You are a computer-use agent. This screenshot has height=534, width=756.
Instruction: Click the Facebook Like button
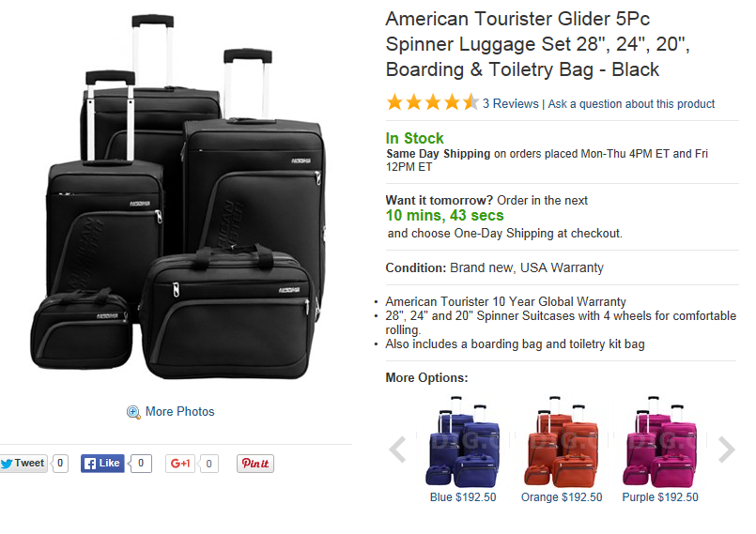click(x=102, y=463)
